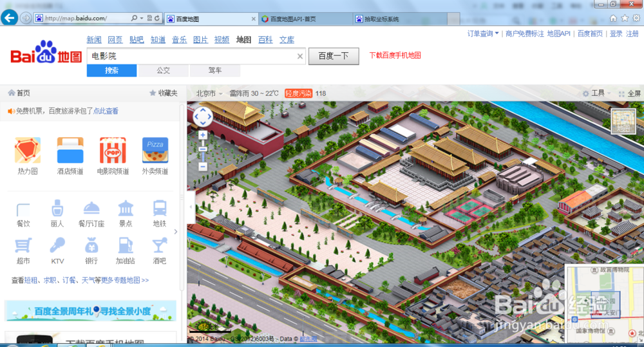Viewport: 644px width, 347px height.
Task: Show more categories with right chevron
Action: [x=176, y=232]
